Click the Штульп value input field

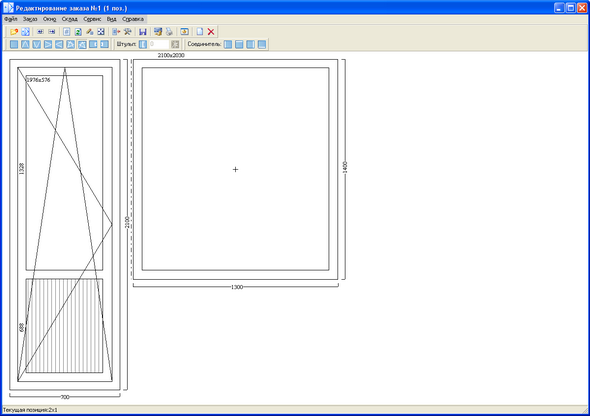pos(158,44)
